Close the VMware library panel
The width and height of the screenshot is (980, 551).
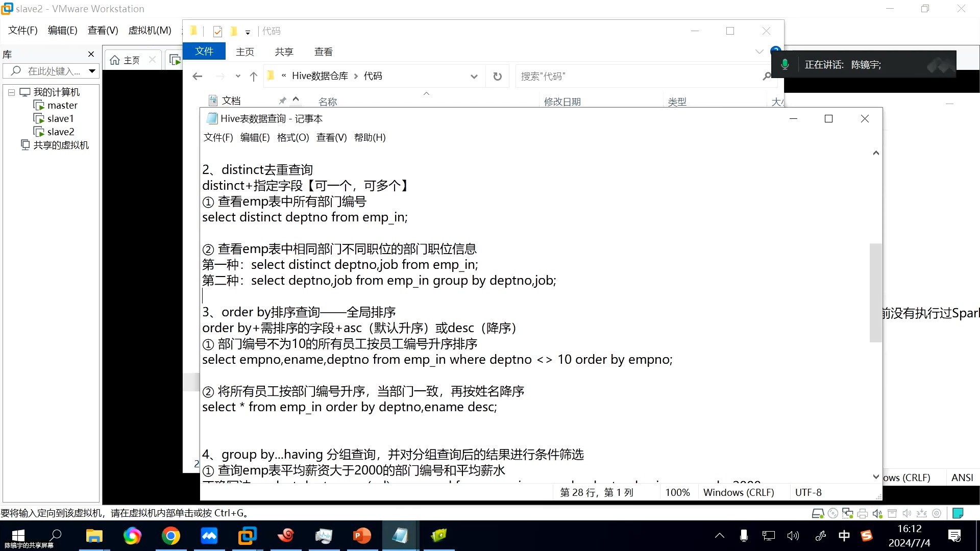point(91,54)
